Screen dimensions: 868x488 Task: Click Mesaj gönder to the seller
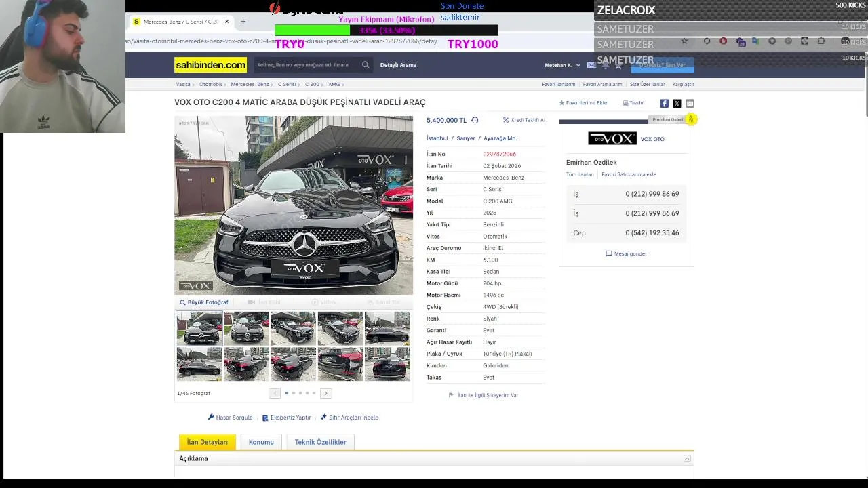pyautogui.click(x=626, y=253)
